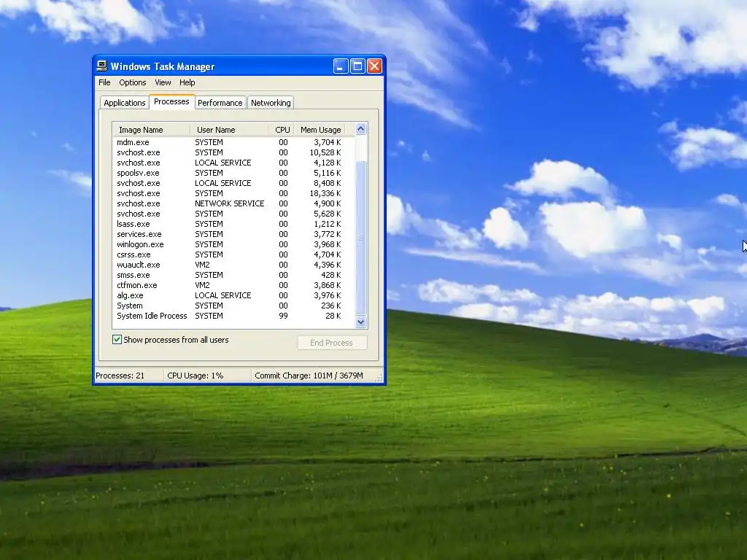Sort by the User Name column header

click(228, 130)
